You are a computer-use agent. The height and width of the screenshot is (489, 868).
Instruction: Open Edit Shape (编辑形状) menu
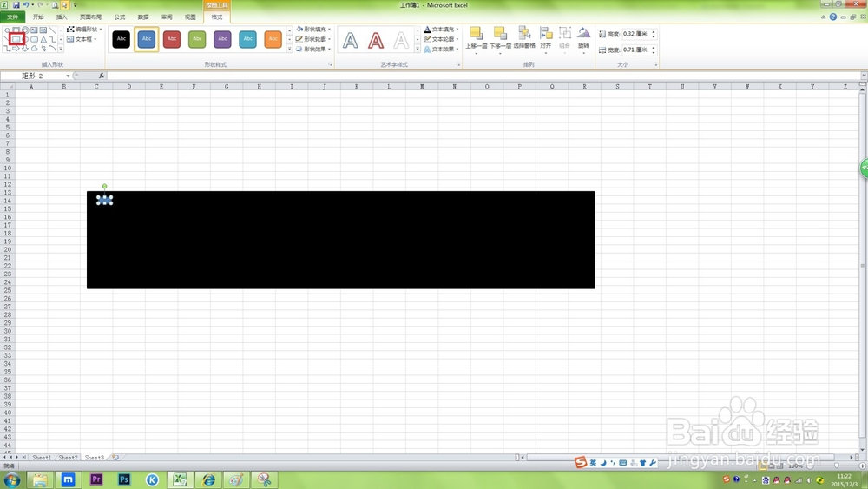[x=84, y=29]
